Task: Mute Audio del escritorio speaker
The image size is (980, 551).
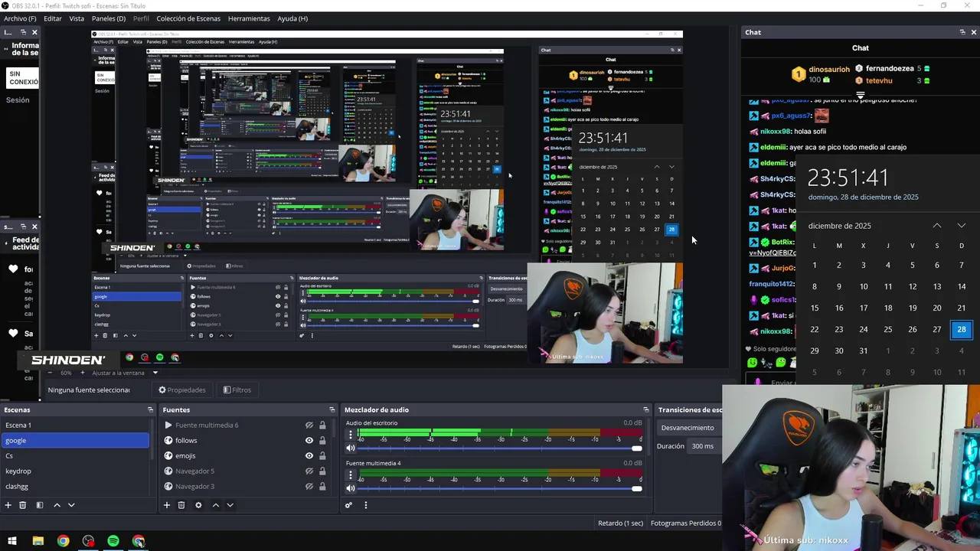Action: click(x=351, y=448)
